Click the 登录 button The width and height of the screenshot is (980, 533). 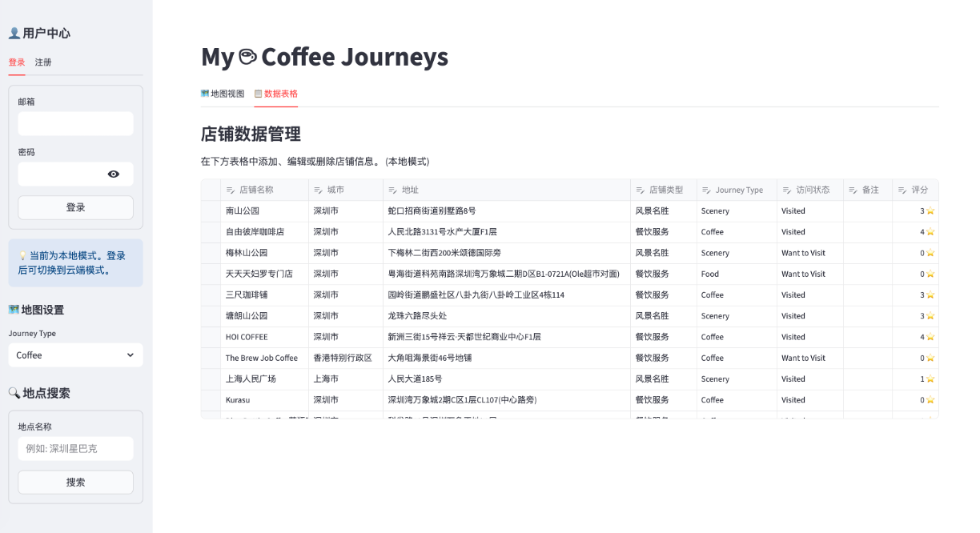[x=75, y=207]
